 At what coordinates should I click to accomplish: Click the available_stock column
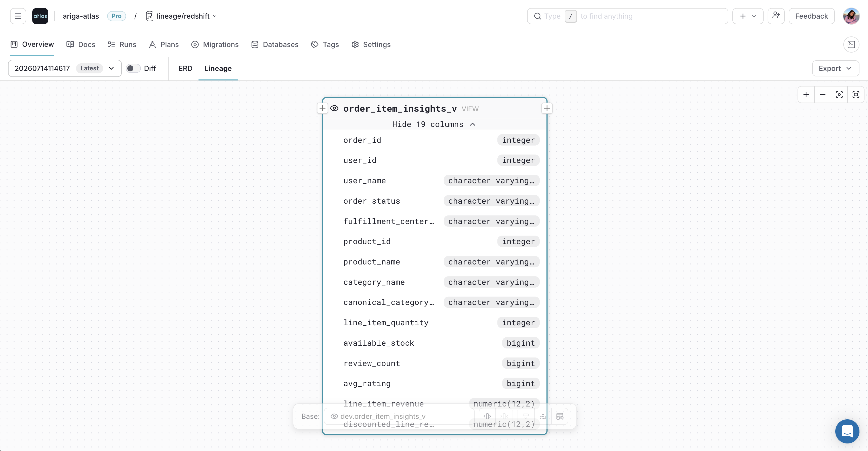pyautogui.click(x=435, y=343)
